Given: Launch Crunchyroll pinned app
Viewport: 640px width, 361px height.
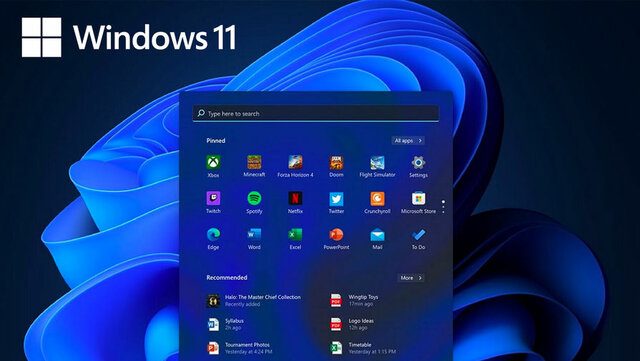Looking at the screenshot, I should pyautogui.click(x=377, y=198).
